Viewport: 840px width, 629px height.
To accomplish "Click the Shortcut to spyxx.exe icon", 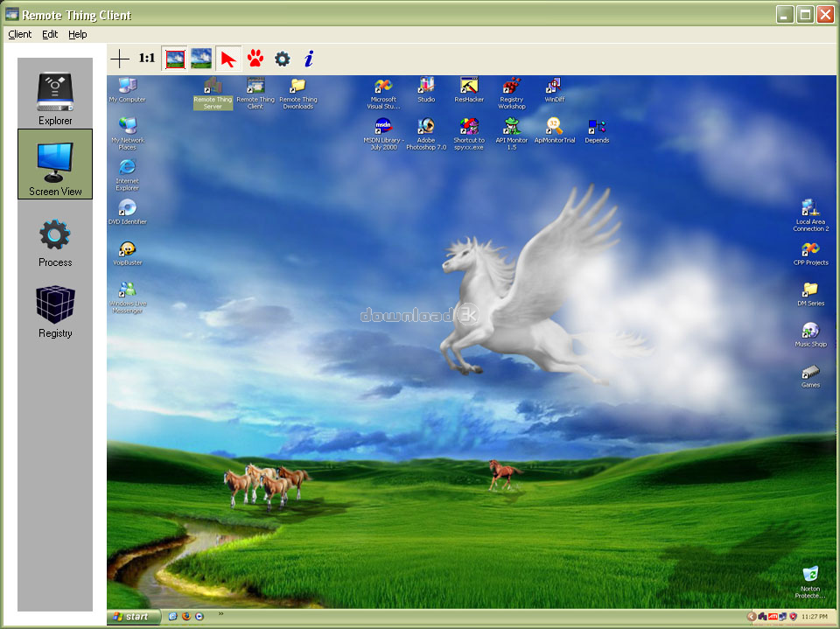I will tap(469, 134).
